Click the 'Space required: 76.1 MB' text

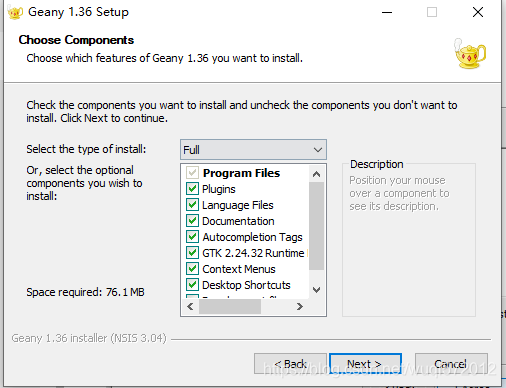point(85,292)
